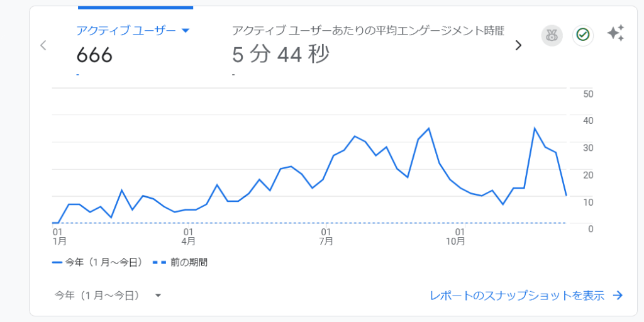644x322 pixels.
Task: Open the sparkle Insights icon
Action: click(x=616, y=34)
